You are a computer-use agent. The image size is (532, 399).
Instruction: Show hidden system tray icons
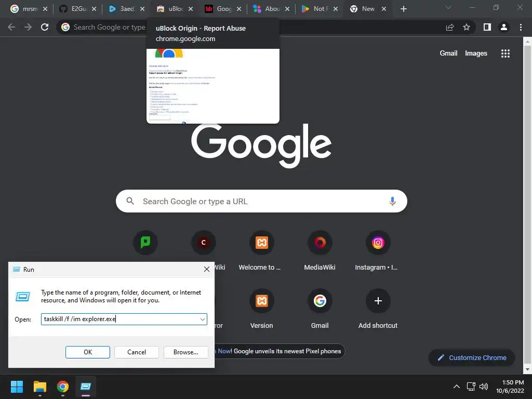click(457, 387)
